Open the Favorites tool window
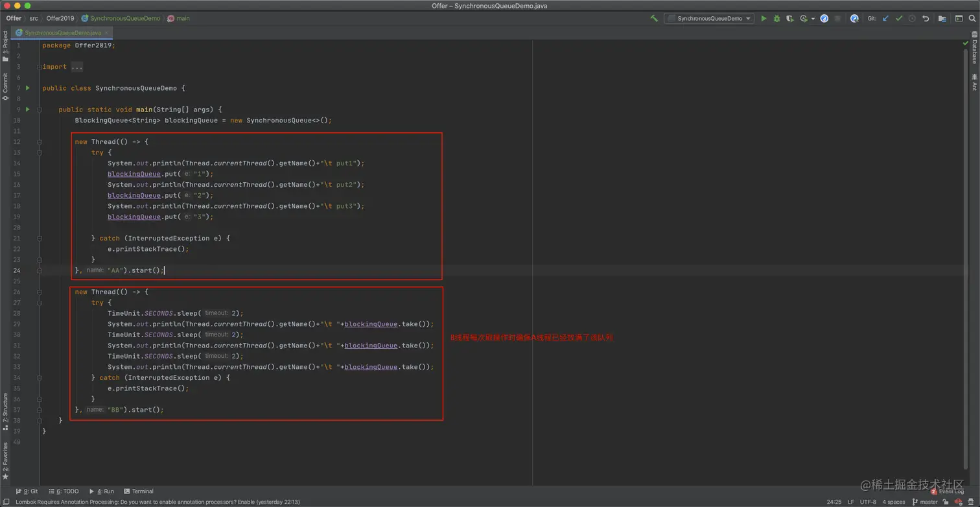 [5, 462]
